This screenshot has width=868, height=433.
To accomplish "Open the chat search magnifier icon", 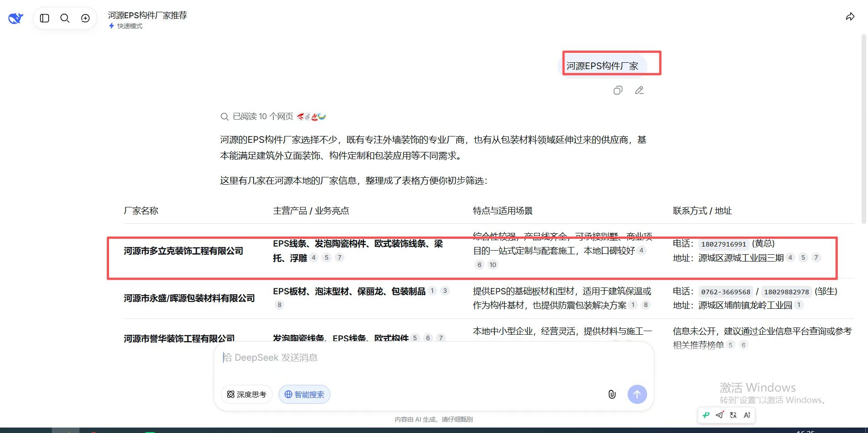I will [65, 18].
